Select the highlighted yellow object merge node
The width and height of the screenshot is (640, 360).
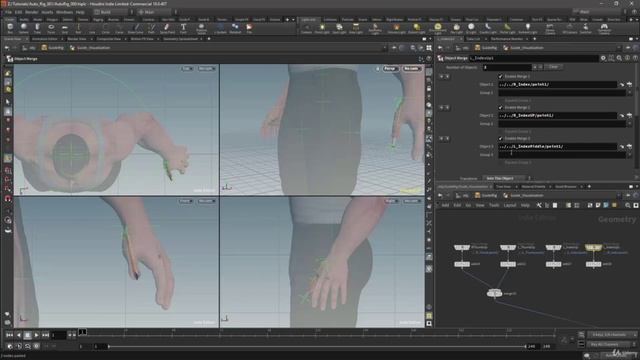[x=593, y=247]
